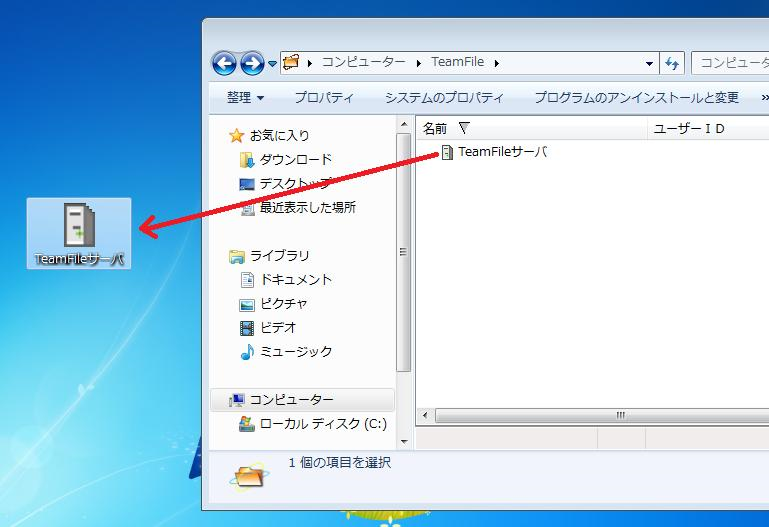Viewport: 769px width, 527px height.
Task: Click プロパティ in the toolbar
Action: point(324,98)
